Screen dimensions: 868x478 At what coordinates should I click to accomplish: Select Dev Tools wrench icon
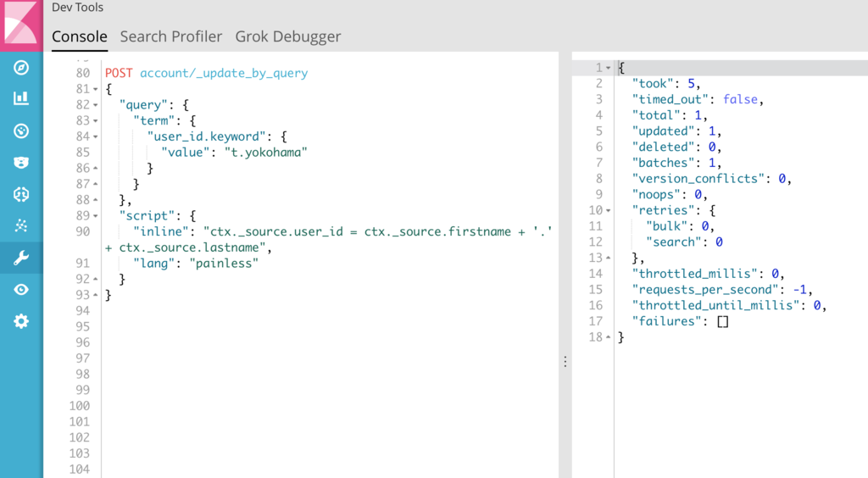coord(21,258)
